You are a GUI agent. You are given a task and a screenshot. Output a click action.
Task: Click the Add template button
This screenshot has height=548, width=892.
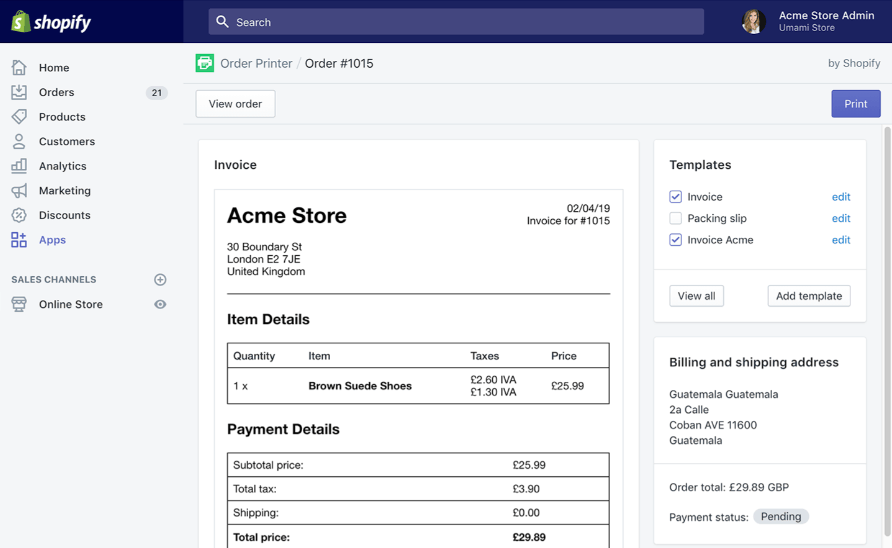(x=809, y=296)
